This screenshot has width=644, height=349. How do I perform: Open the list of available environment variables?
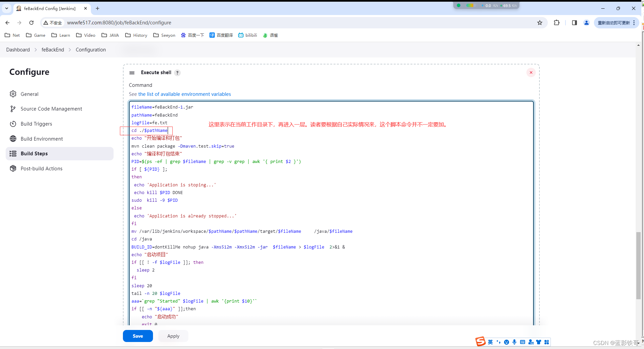pos(185,94)
